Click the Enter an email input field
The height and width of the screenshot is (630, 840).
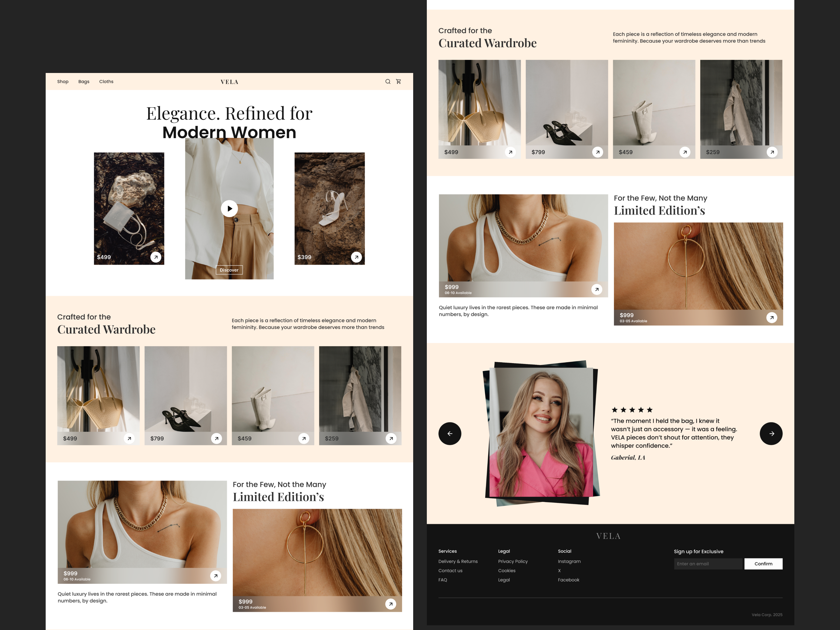708,563
